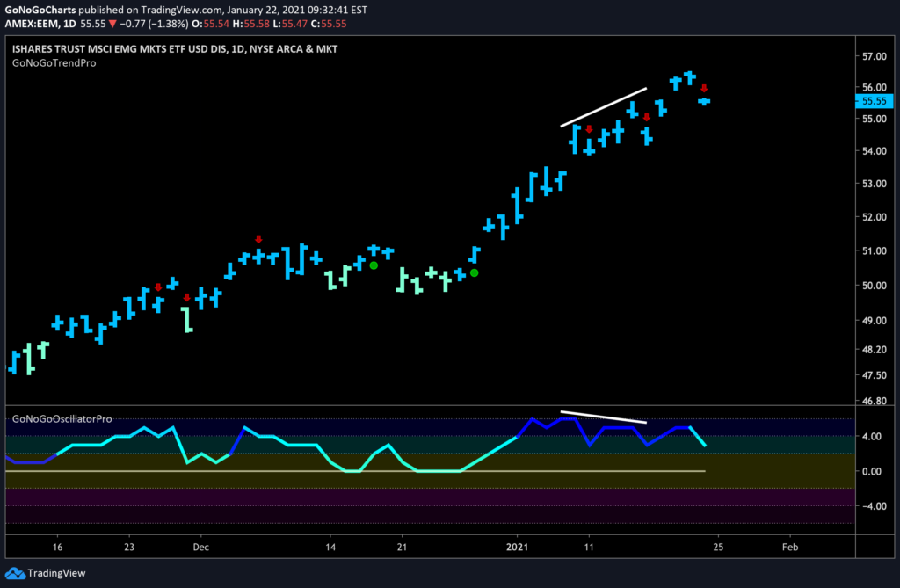Select the red arrow above the 51.00 December peak
Screen dimensions: 900x588
(258, 239)
